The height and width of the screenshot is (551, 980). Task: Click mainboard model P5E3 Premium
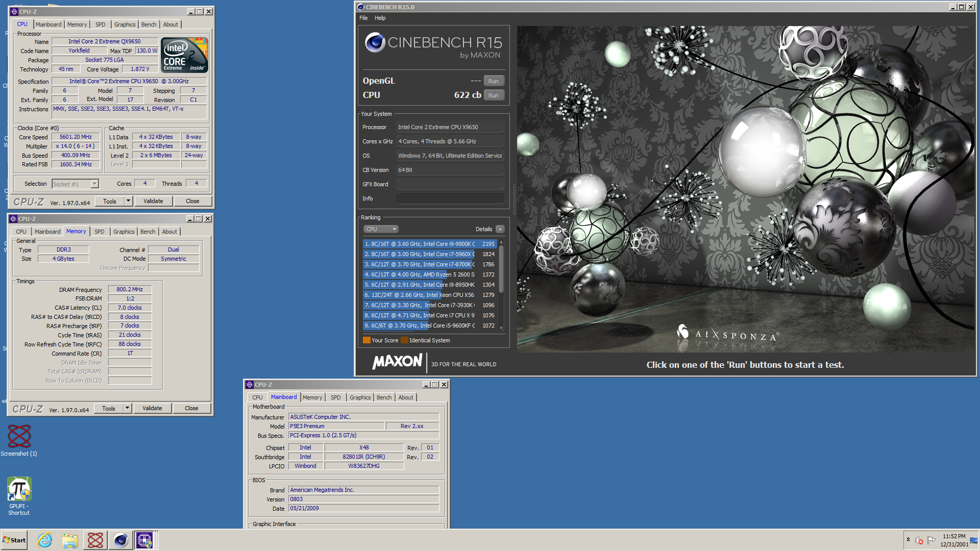tap(337, 426)
